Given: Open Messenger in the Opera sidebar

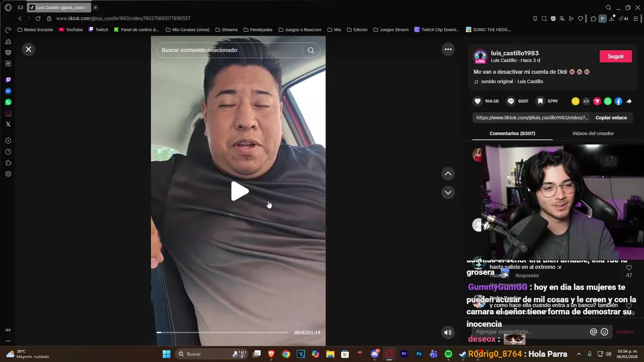Looking at the screenshot, I should (8, 91).
